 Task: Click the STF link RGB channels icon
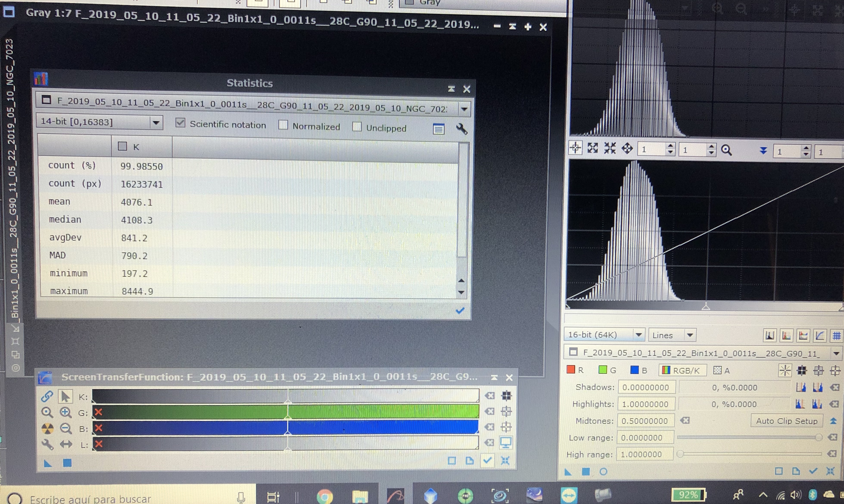click(x=47, y=396)
